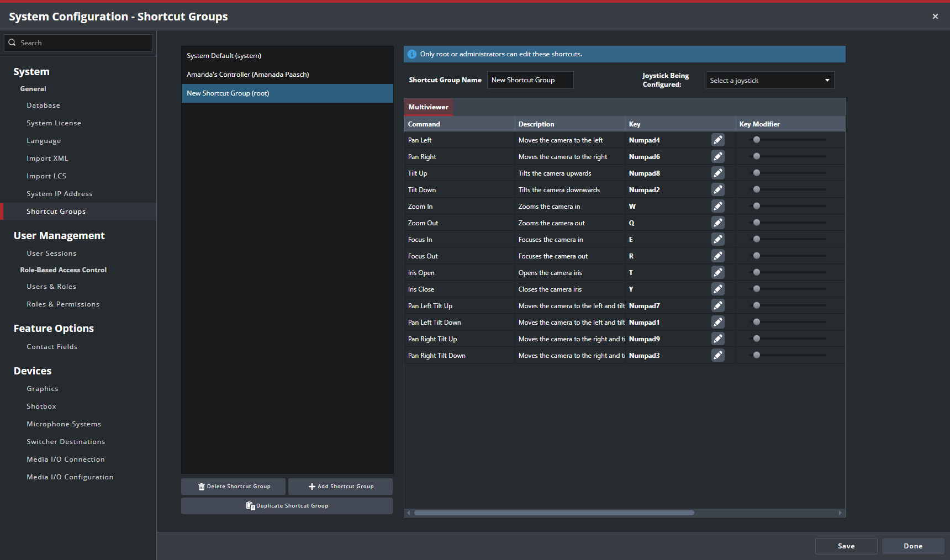This screenshot has width=950, height=560.
Task: Toggle key modifier for Zoom Out
Action: pyautogui.click(x=757, y=223)
